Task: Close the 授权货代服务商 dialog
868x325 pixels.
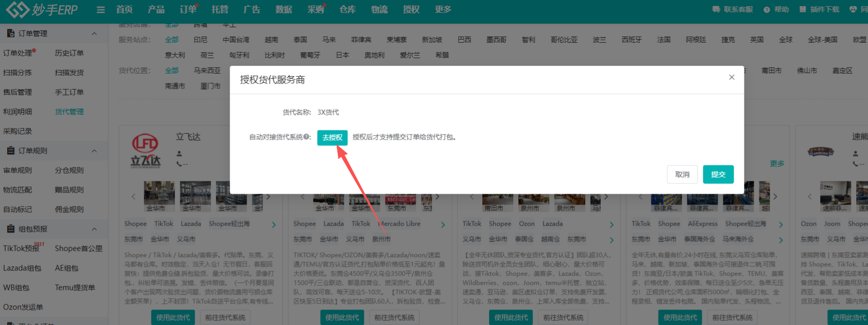Action: (732, 77)
